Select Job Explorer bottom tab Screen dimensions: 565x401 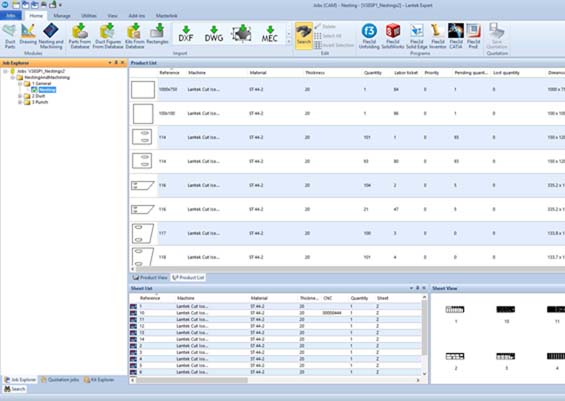coord(20,380)
